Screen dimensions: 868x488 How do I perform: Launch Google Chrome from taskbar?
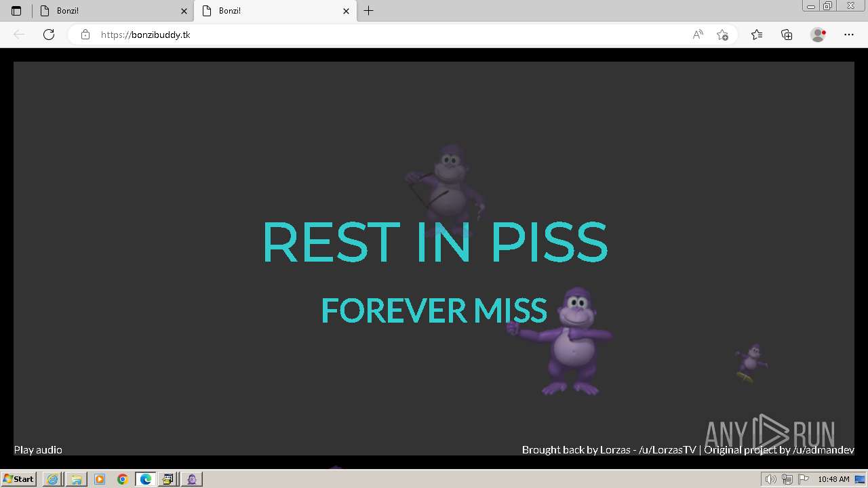tap(123, 479)
